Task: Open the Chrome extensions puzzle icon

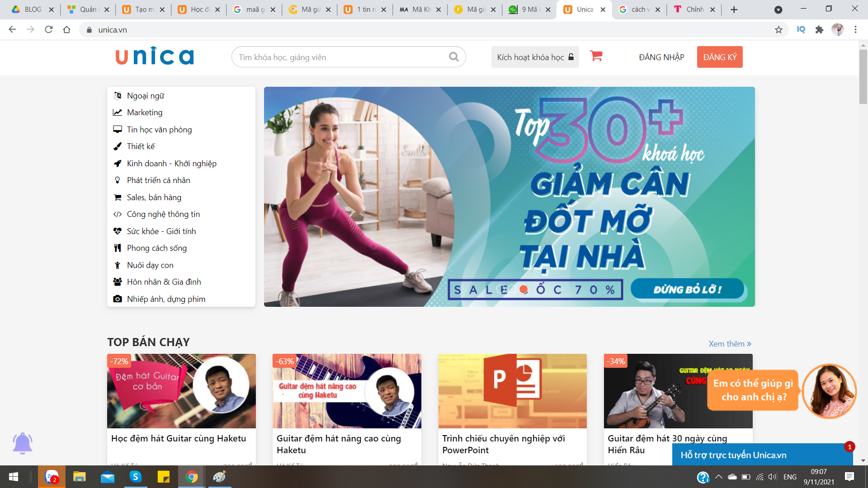Action: 819,30
